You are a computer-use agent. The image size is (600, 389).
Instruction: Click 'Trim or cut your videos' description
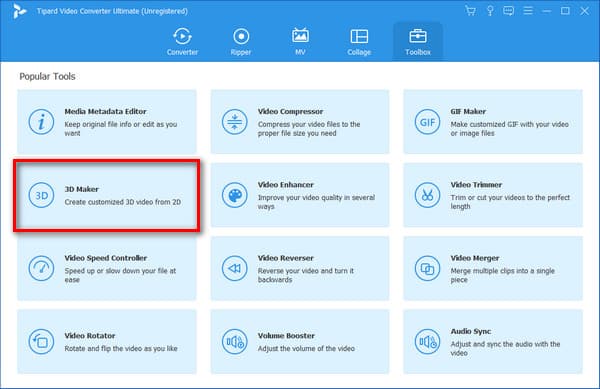pyautogui.click(x=510, y=202)
